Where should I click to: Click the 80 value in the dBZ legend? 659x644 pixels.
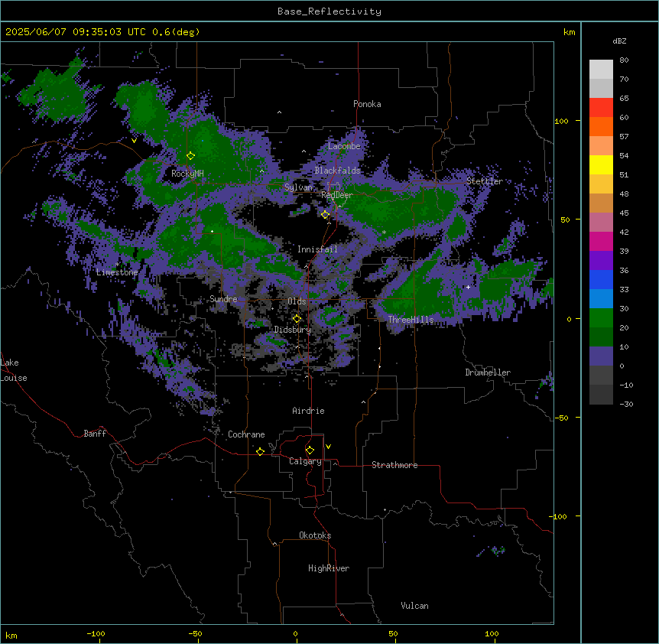(624, 60)
